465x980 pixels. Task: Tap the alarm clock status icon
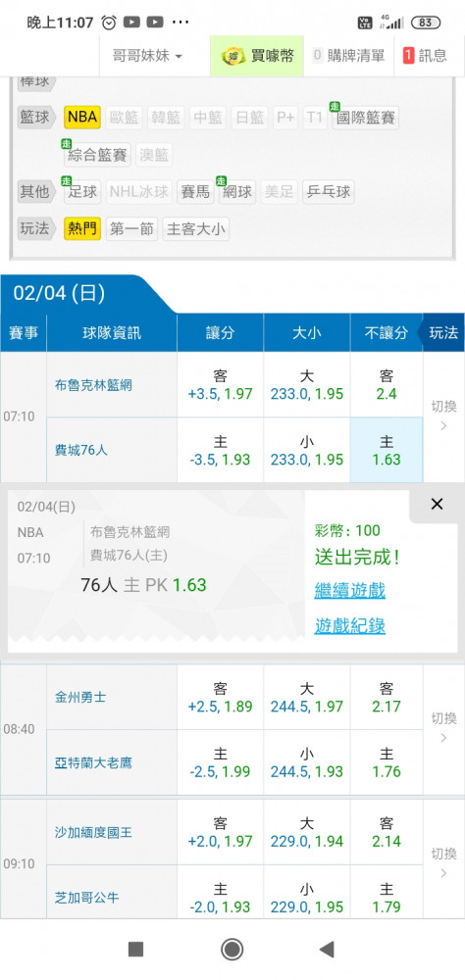[x=109, y=23]
